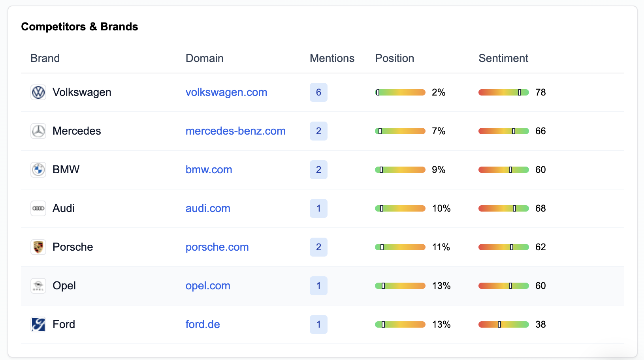Click Ford's sentiment bar showing 38
644x360 pixels.
503,324
